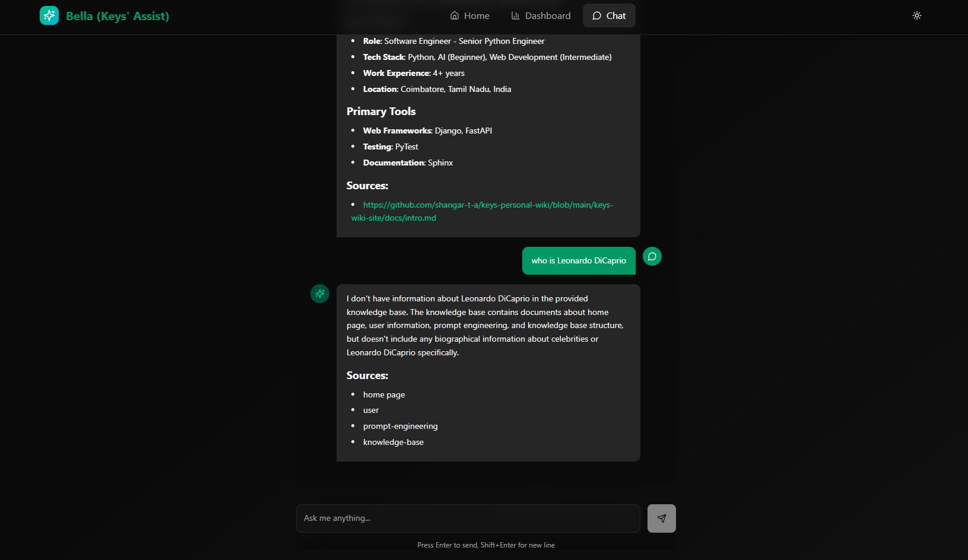Select the "who is Leonardo DiCaprio" message bubble
Screen dimensions: 968x560
(578, 261)
